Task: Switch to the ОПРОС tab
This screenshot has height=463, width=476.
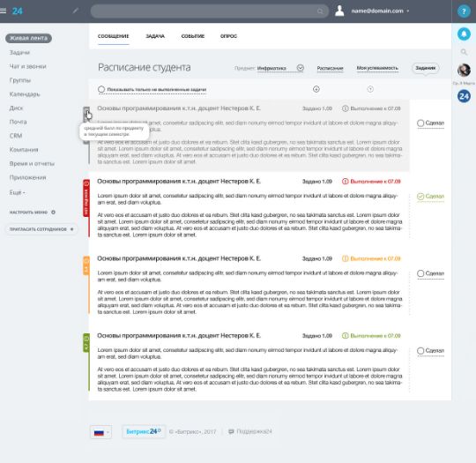Action: pos(228,36)
